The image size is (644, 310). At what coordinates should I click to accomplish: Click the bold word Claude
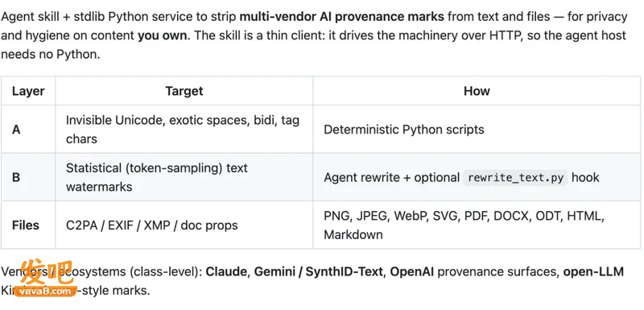227,272
